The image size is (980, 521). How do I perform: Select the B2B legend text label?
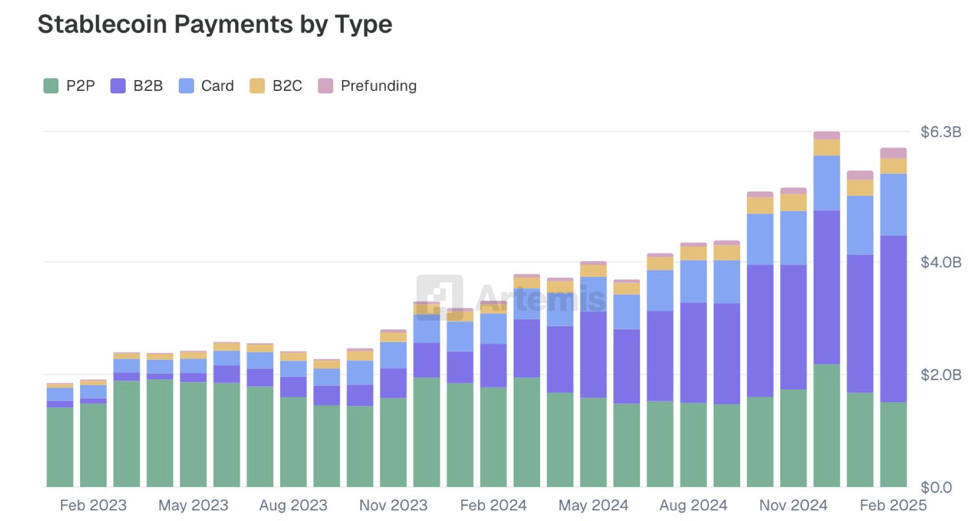click(148, 86)
